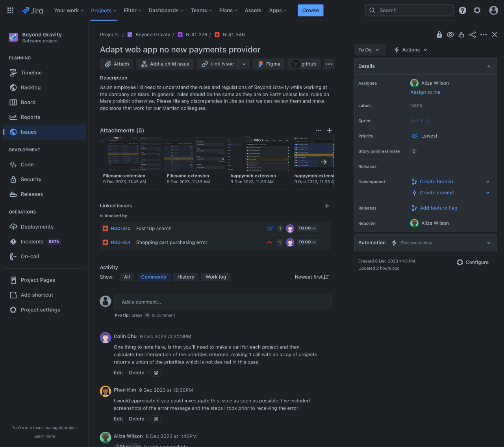Add a reaction to Colin Chu's comment
Screen dimensions: 504x447
pyautogui.click(x=156, y=372)
